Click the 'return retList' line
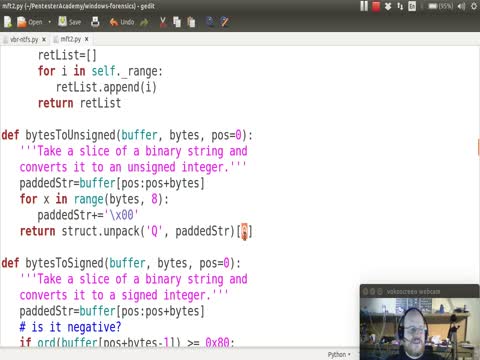This screenshot has width=480, height=360. (x=79, y=103)
